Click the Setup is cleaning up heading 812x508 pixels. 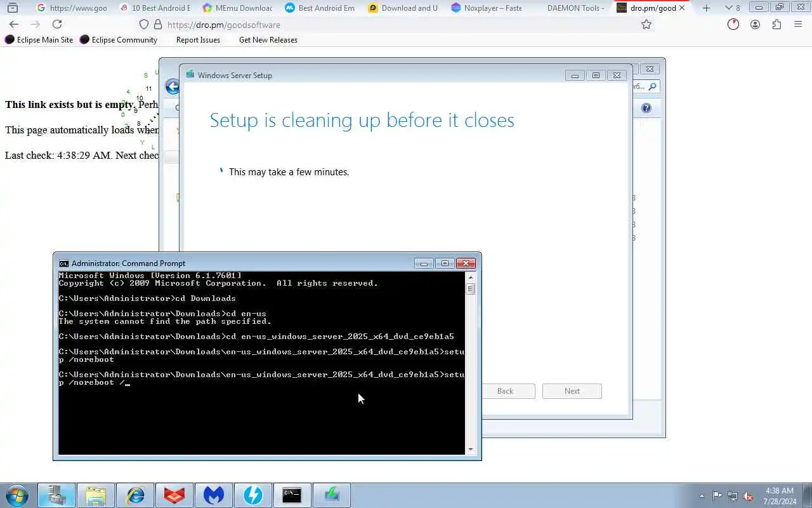362,120
